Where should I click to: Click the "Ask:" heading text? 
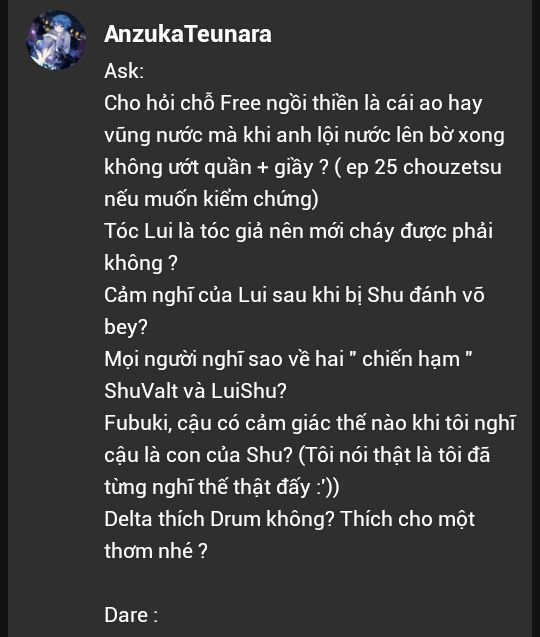[124, 71]
